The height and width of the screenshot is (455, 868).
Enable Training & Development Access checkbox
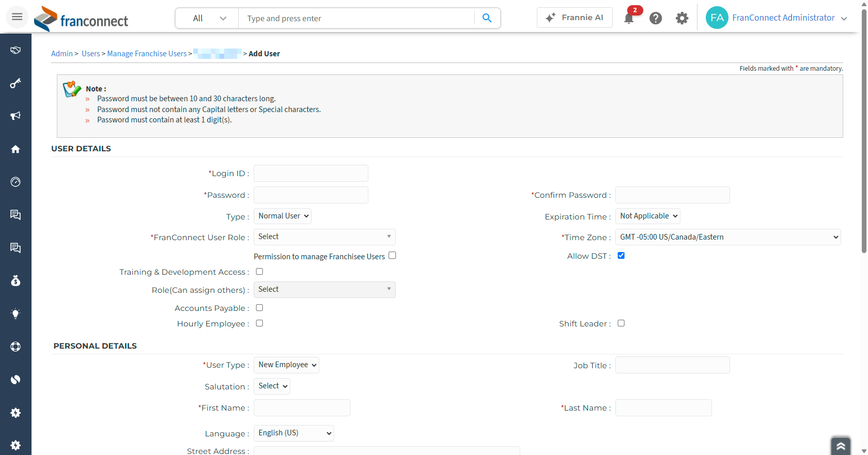click(x=259, y=272)
